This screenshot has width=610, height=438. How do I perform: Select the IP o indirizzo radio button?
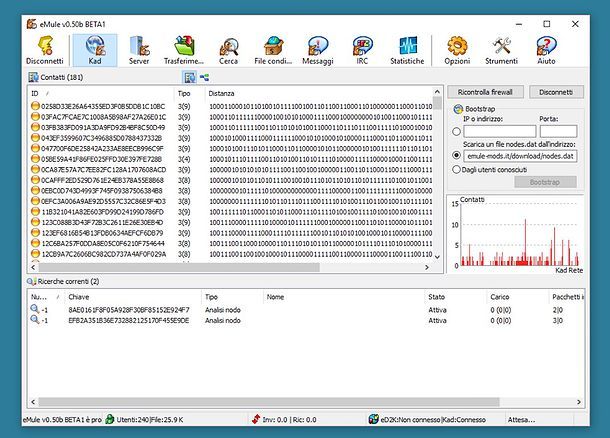click(457, 131)
